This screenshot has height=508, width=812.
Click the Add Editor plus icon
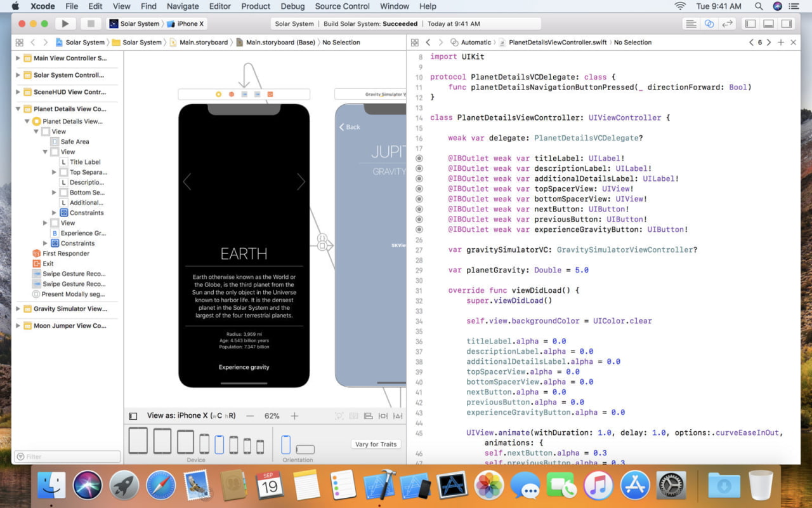[781, 43]
